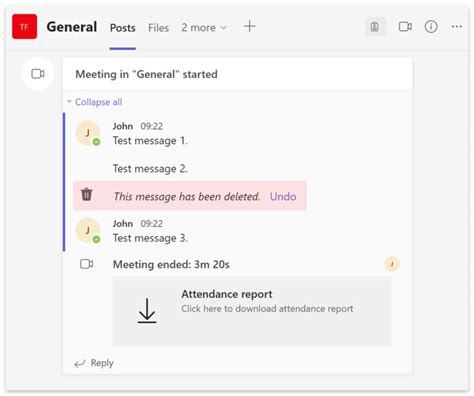Viewport: 474px width, 396px height.
Task: Open the More options ellipsis menu
Action: tap(456, 27)
